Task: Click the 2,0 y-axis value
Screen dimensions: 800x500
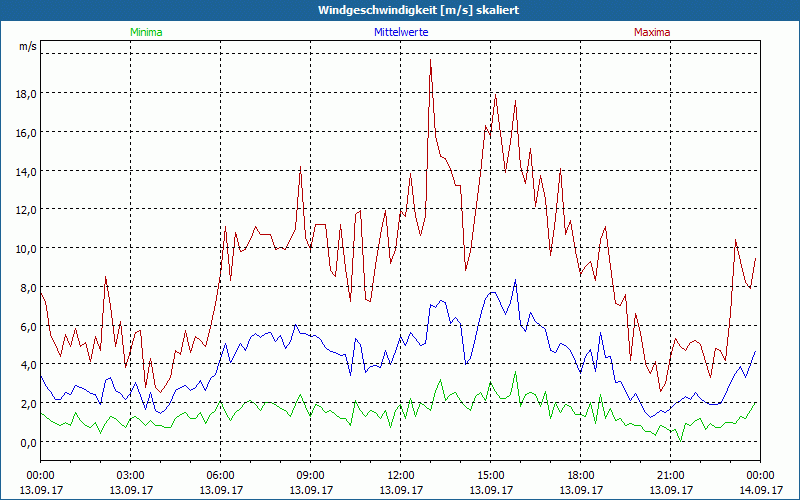Action: pyautogui.click(x=30, y=403)
